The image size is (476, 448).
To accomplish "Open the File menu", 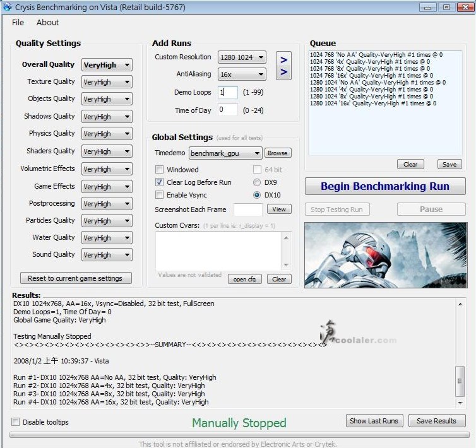I will pos(18,23).
